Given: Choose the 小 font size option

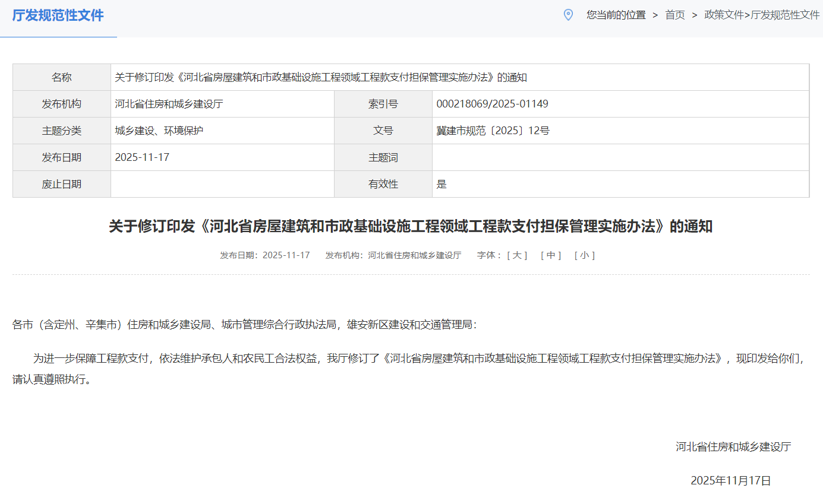Looking at the screenshot, I should point(584,255).
